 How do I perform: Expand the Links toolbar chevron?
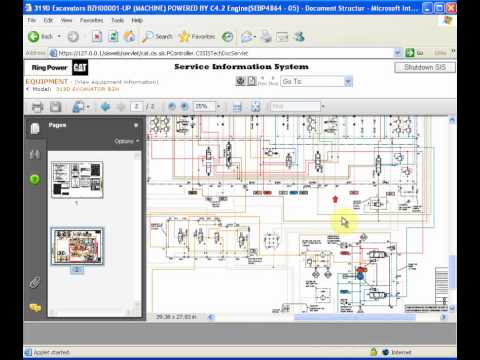click(453, 52)
